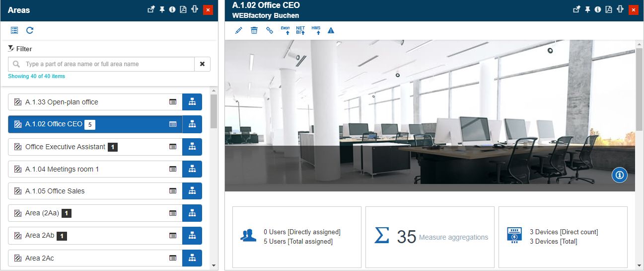This screenshot has height=271, width=644.
Task: Clear the area filter with X button
Action: (x=202, y=64)
